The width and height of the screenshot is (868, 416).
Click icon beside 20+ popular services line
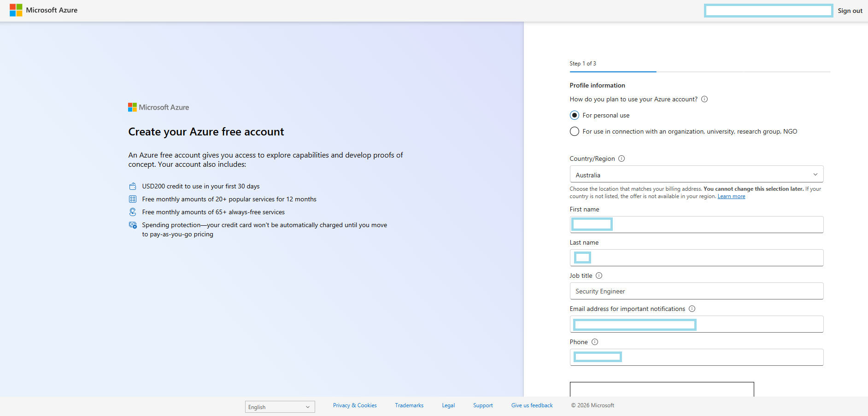pos(133,199)
